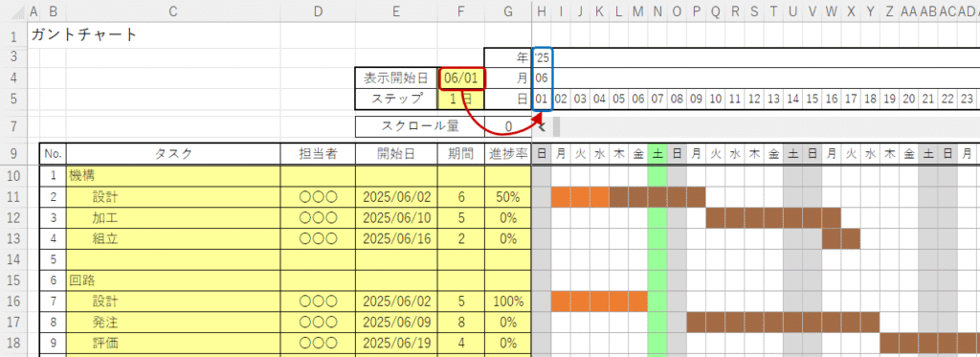This screenshot has width=980, height=357.
Task: Click the 担当者 header cell
Action: [318, 154]
